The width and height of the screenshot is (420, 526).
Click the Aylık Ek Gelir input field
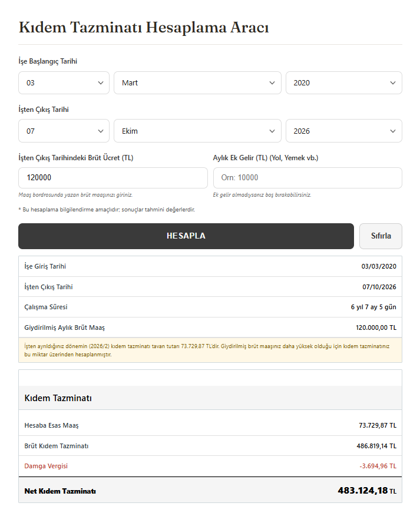(x=307, y=178)
